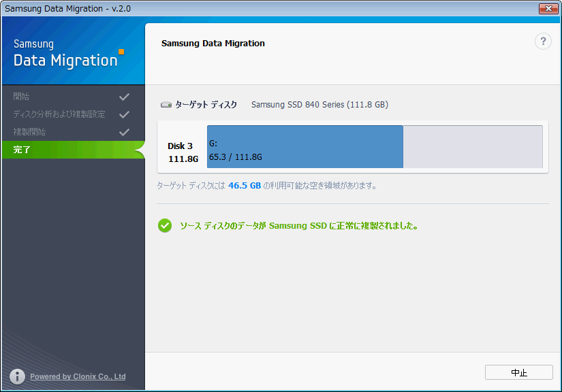Click the gray free-space area of disk bar
Screen dimensions: 562x392
[472, 146]
